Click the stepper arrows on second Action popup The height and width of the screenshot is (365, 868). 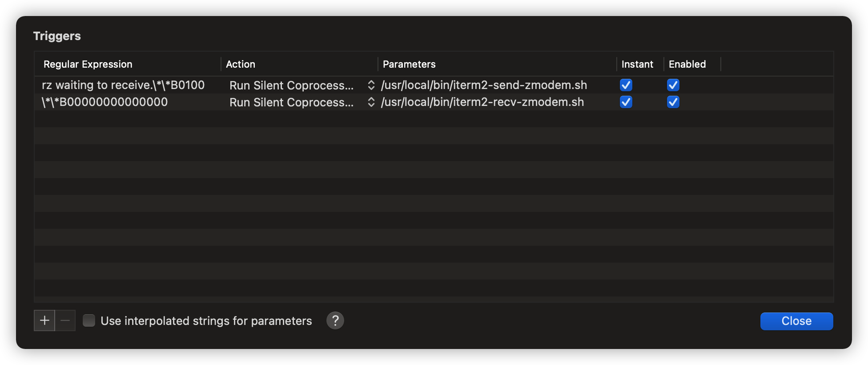pyautogui.click(x=371, y=102)
